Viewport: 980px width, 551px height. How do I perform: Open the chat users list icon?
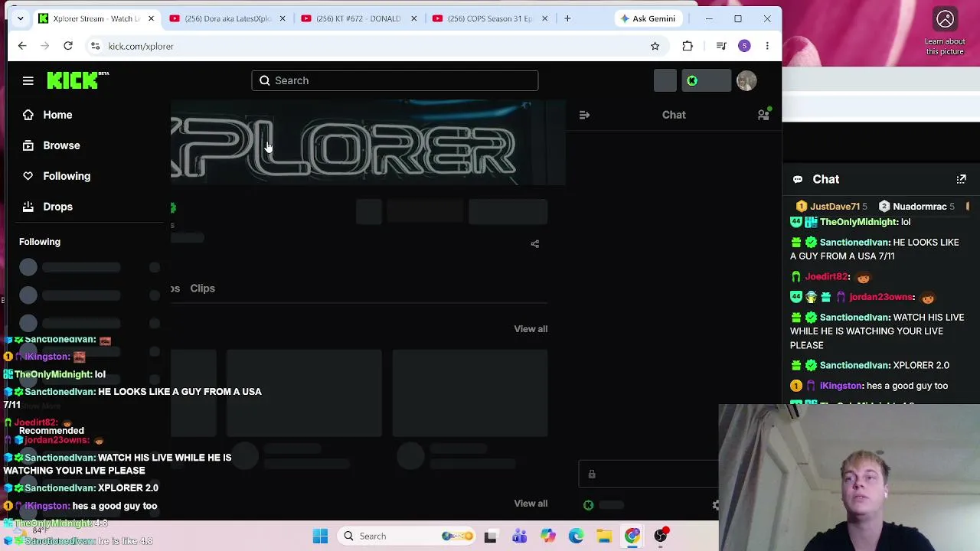(x=763, y=115)
